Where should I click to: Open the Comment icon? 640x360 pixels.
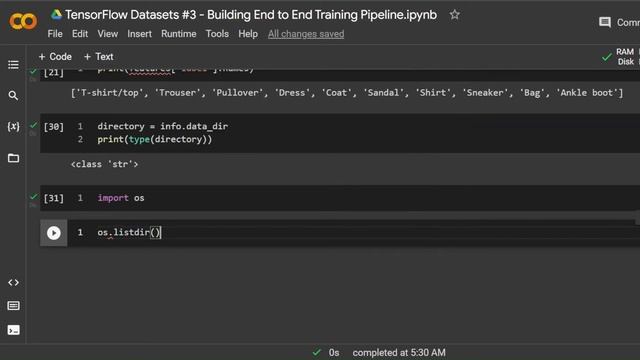tap(604, 22)
